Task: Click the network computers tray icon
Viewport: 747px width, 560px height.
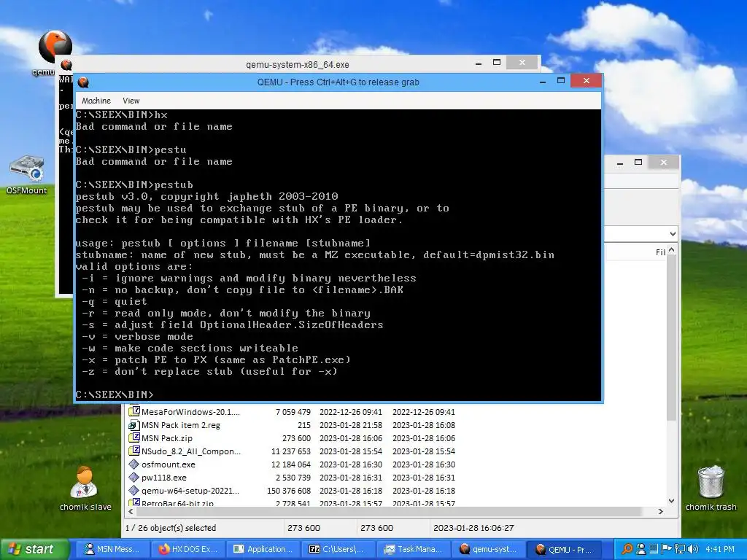Action: click(680, 549)
